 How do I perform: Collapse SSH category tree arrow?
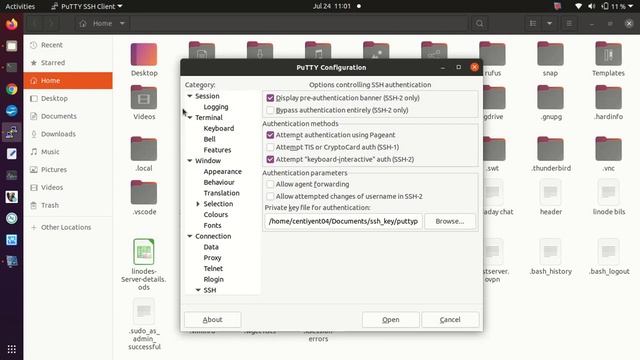pos(198,290)
